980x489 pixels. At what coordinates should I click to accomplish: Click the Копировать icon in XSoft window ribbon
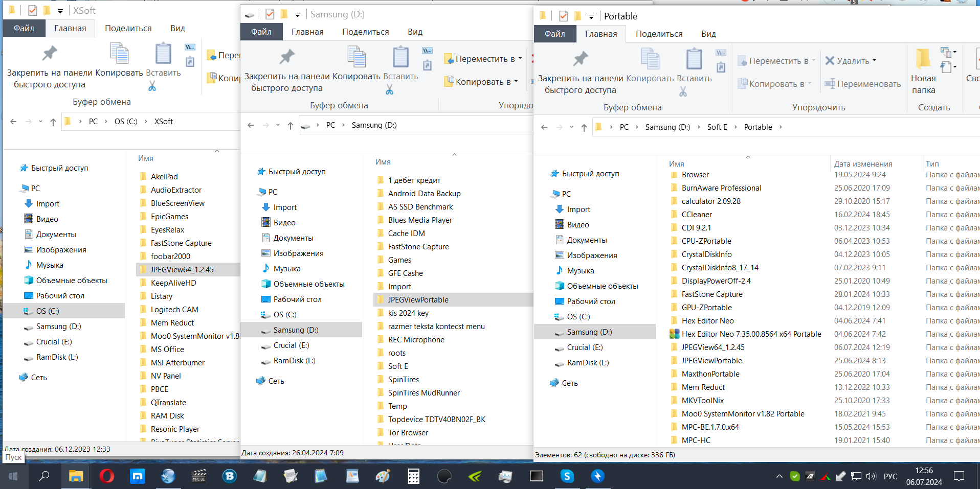[119, 53]
